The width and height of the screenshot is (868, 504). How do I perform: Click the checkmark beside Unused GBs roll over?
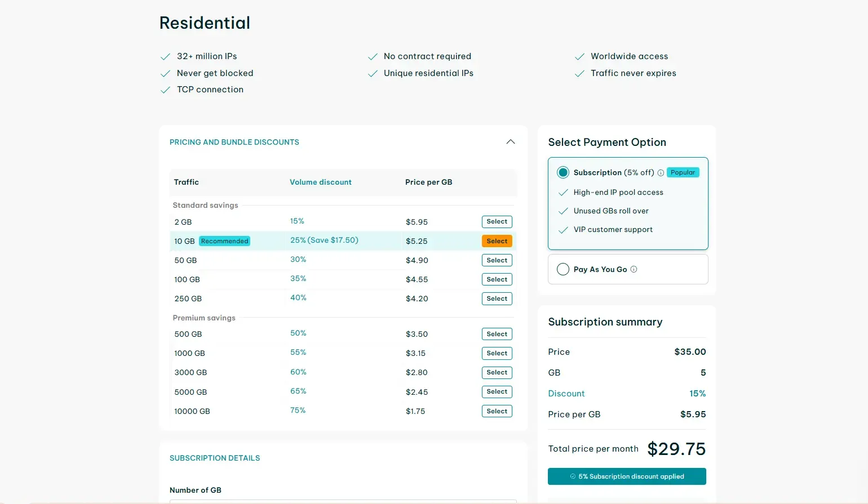tap(563, 211)
